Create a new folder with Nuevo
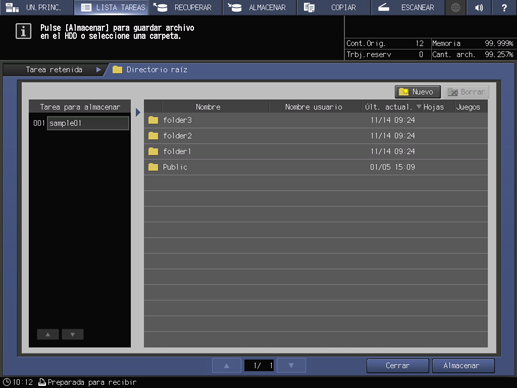Image resolution: width=517 pixels, height=388 pixels. 417,92
